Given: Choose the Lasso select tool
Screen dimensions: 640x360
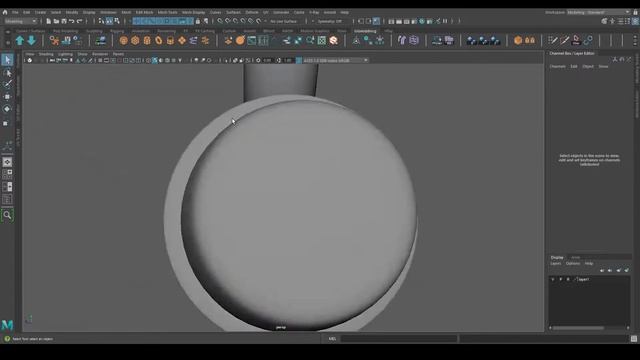Looking at the screenshot, I should pos(7,73).
